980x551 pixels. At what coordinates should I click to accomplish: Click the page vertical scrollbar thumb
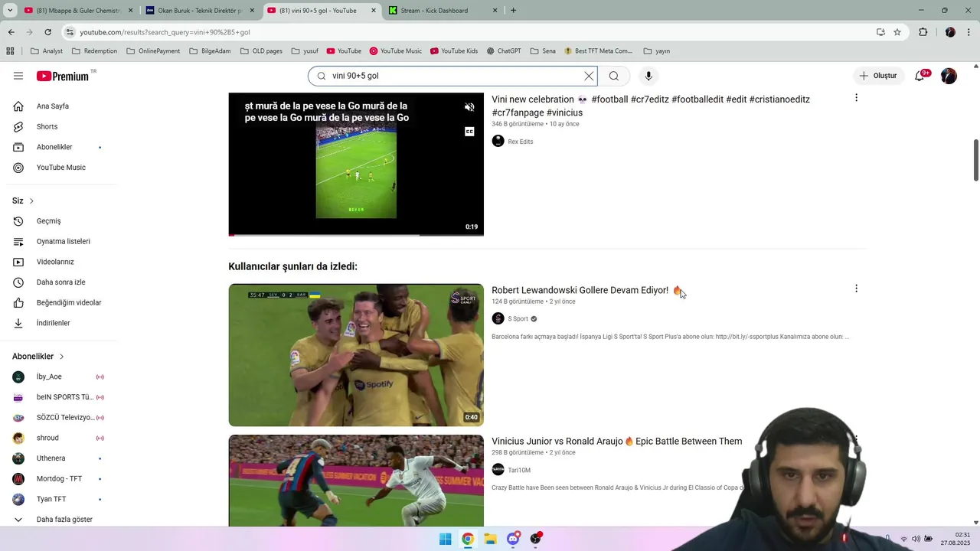point(975,160)
